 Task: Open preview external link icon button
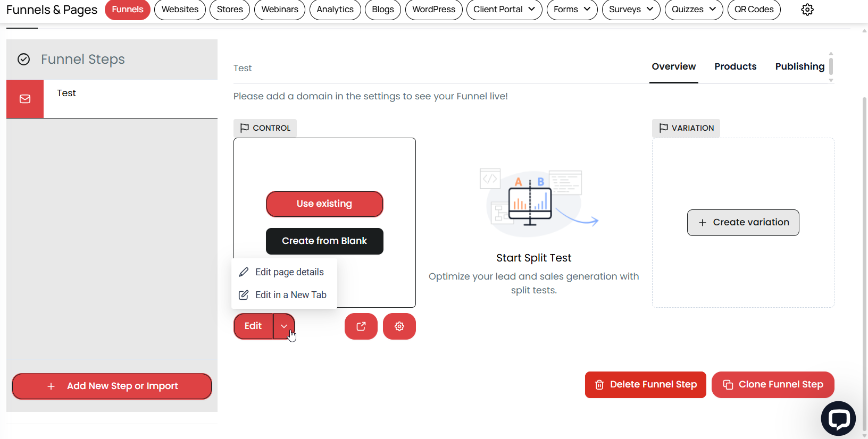pyautogui.click(x=361, y=326)
